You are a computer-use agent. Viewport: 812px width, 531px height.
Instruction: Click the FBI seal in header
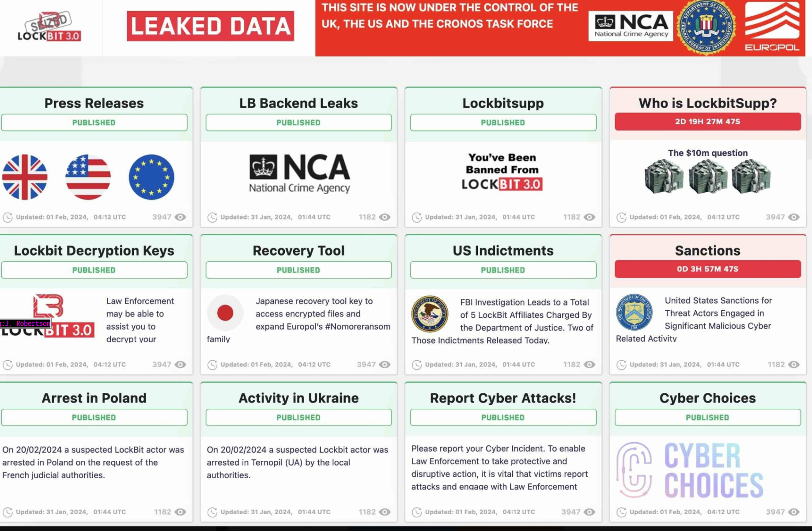tap(706, 27)
